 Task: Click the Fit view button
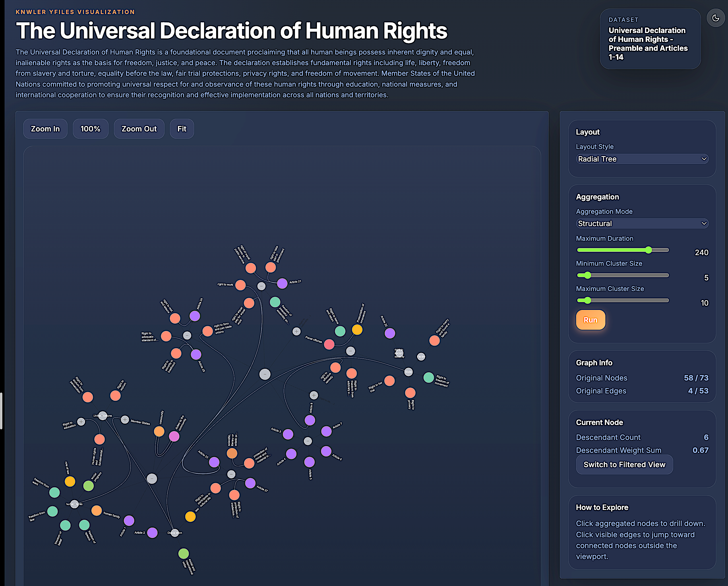182,129
